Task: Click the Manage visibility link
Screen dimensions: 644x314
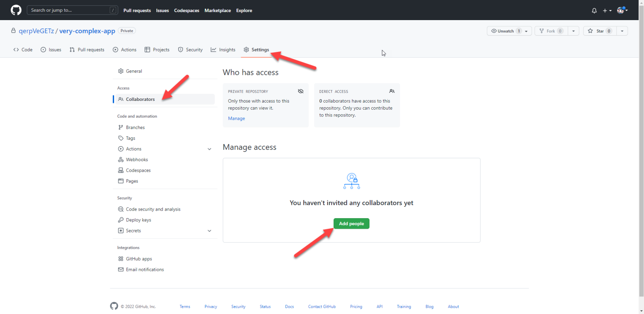Action: pyautogui.click(x=236, y=118)
